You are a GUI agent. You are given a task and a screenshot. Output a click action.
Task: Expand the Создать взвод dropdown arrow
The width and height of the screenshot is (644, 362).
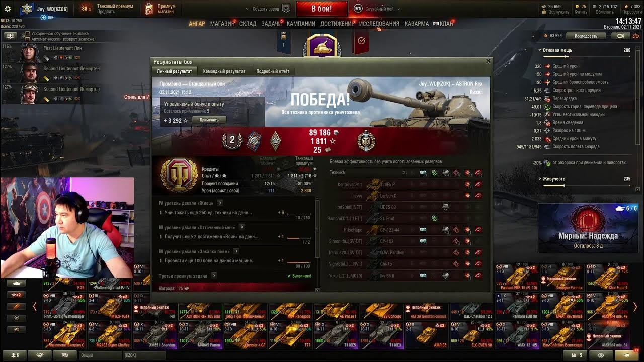coord(247,9)
